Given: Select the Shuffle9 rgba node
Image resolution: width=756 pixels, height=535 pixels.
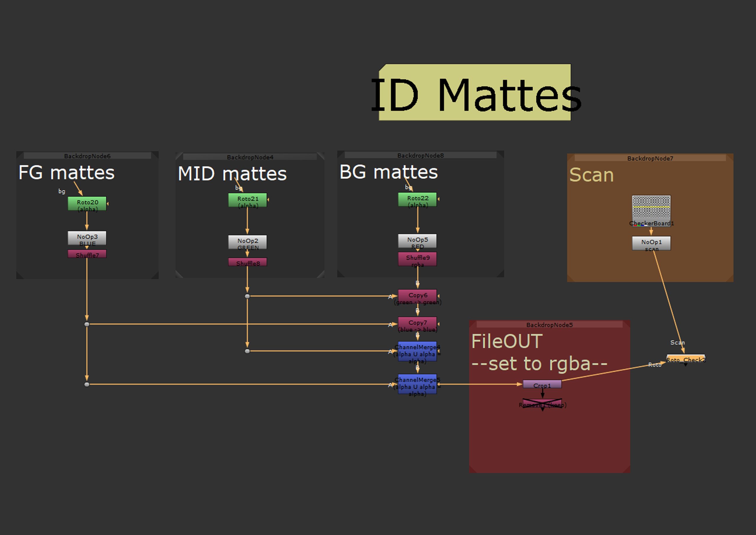Looking at the screenshot, I should coord(417,259).
